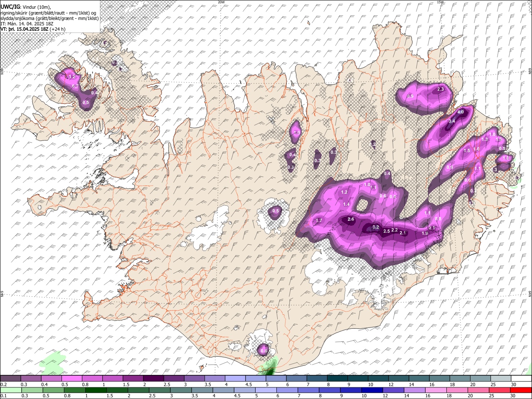
Task: Click the 1.7 precipitation value on the map
Action: (319, 220)
